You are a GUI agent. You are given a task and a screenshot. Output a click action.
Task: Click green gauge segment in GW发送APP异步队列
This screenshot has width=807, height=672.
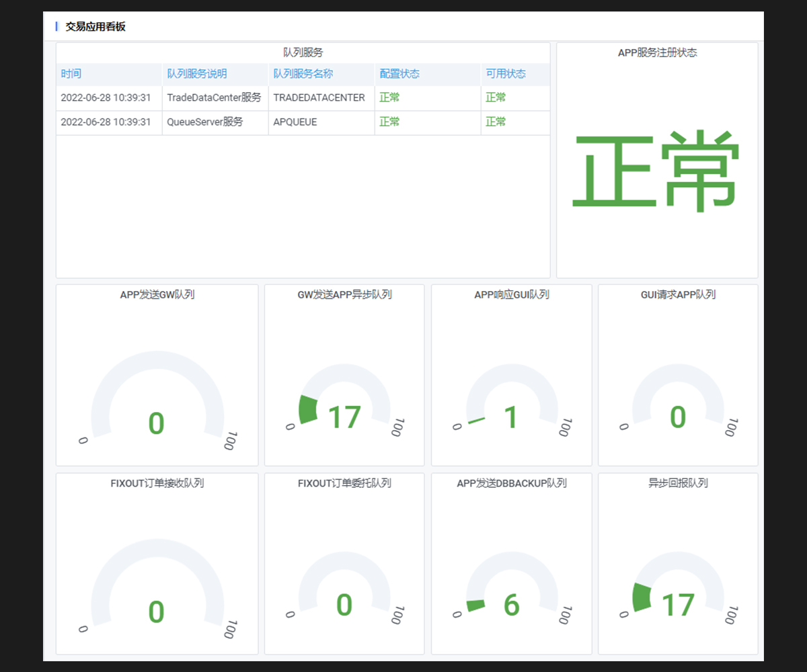[x=307, y=409]
